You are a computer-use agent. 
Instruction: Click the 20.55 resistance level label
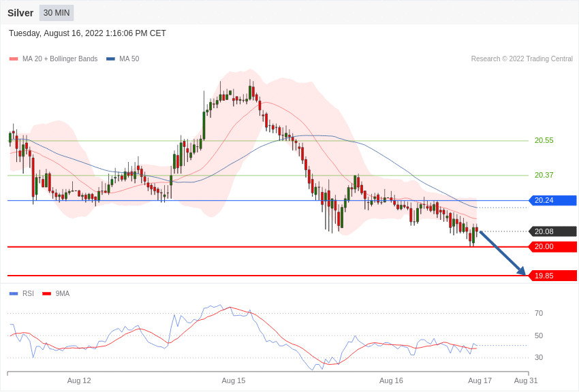544,140
